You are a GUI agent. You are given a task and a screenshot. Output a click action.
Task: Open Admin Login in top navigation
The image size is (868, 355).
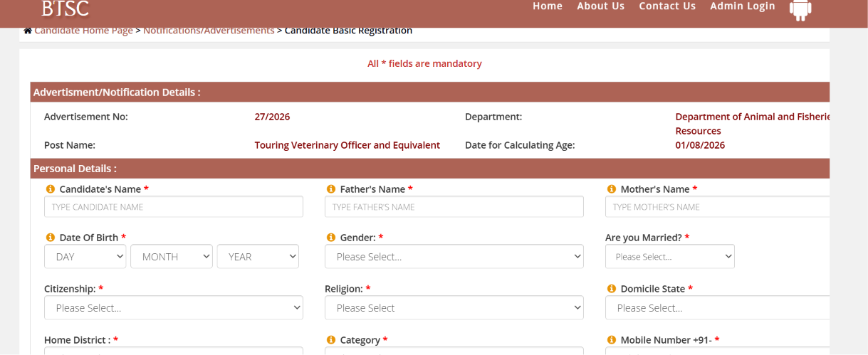pos(743,6)
